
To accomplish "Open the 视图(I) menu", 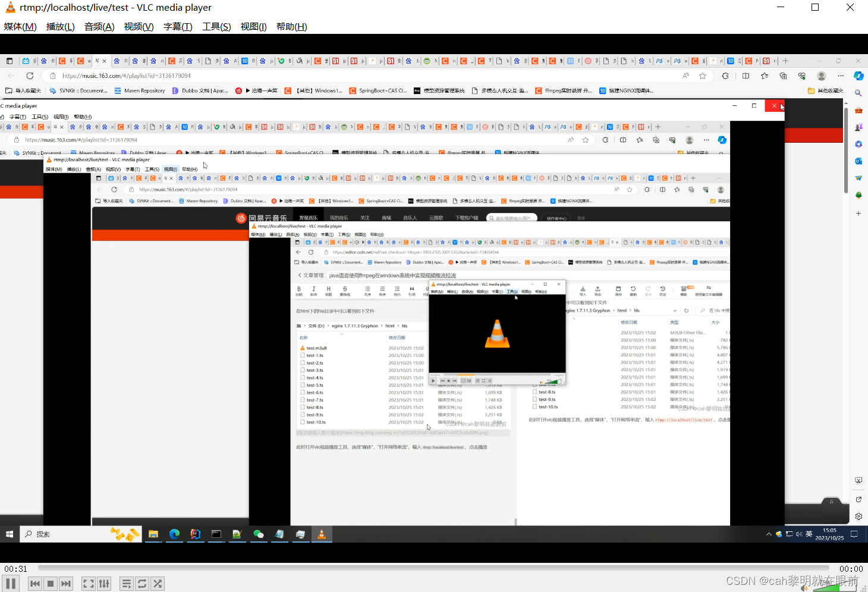I will 254,27.
